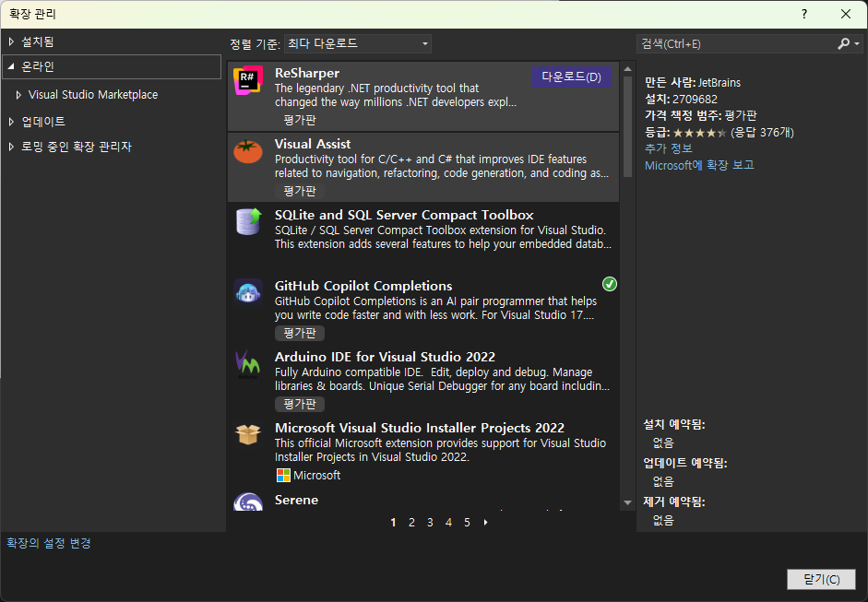Click the Installer Projects box icon
Viewport: 868px width, 602px height.
247,434
